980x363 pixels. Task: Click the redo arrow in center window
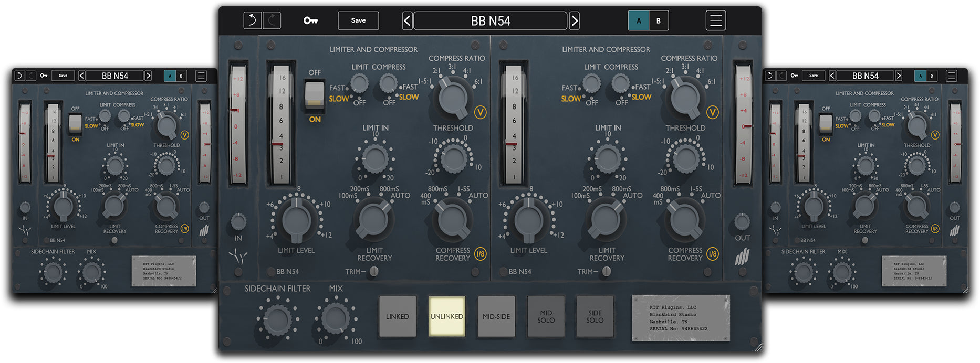point(272,20)
